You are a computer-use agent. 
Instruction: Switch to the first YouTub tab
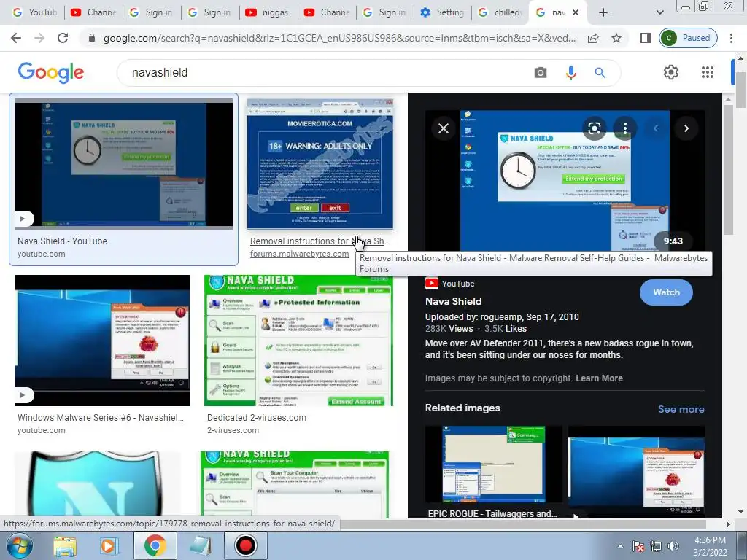(x=34, y=12)
